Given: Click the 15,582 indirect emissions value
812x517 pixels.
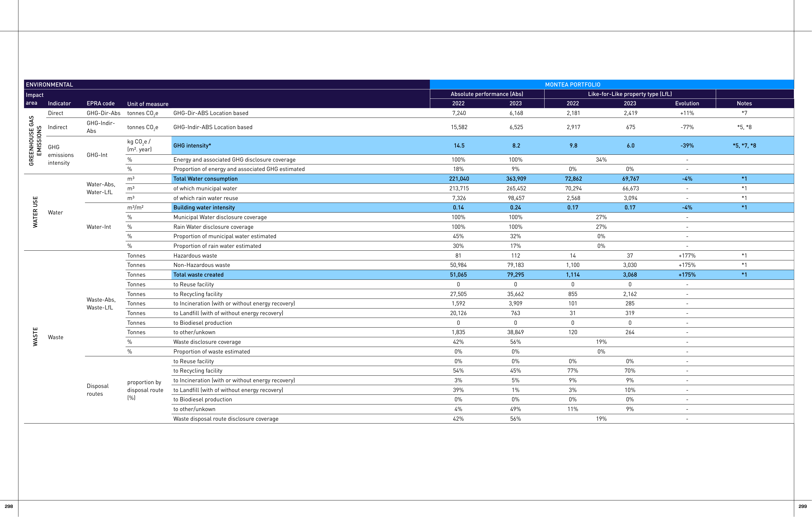Looking at the screenshot, I should pos(459,127).
